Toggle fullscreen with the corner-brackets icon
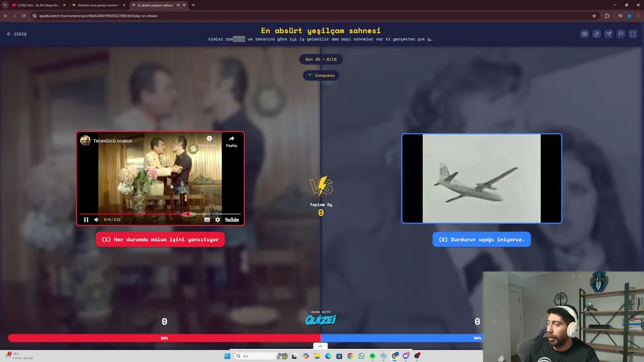The height and width of the screenshot is (362, 644). pos(633,34)
